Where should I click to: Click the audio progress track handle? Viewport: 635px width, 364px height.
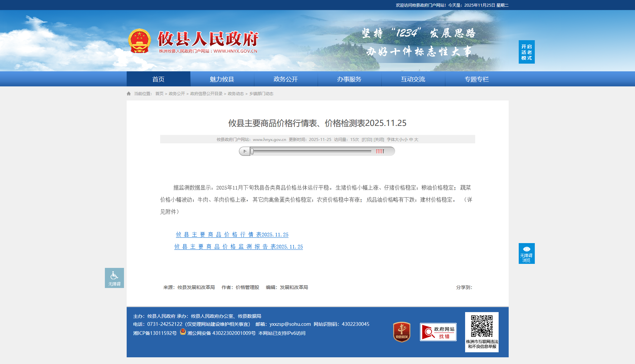click(x=252, y=151)
